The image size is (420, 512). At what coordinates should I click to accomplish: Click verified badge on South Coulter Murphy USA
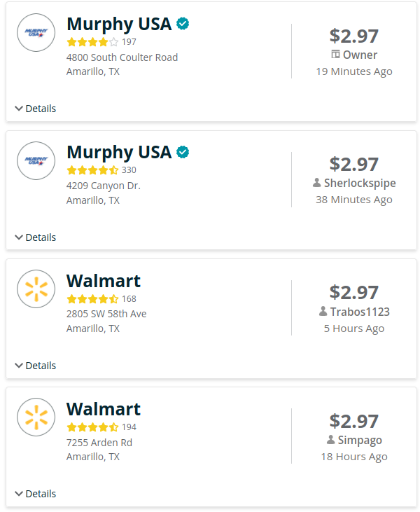[183, 24]
